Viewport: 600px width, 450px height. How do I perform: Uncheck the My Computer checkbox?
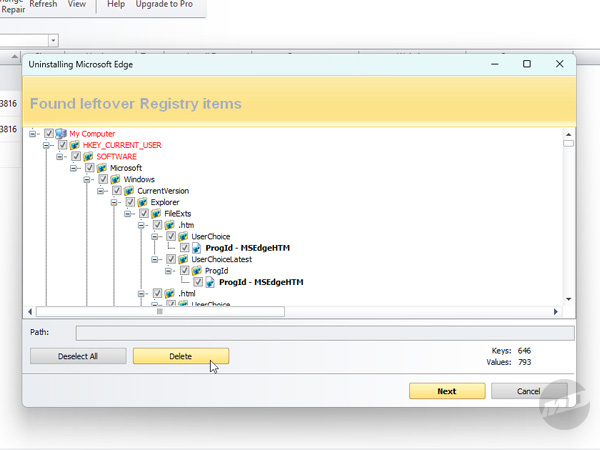point(49,134)
